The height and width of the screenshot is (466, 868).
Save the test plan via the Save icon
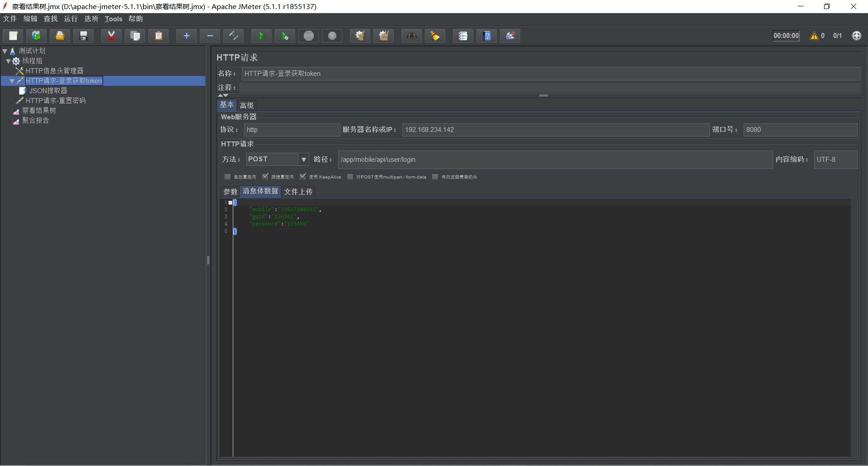click(83, 36)
